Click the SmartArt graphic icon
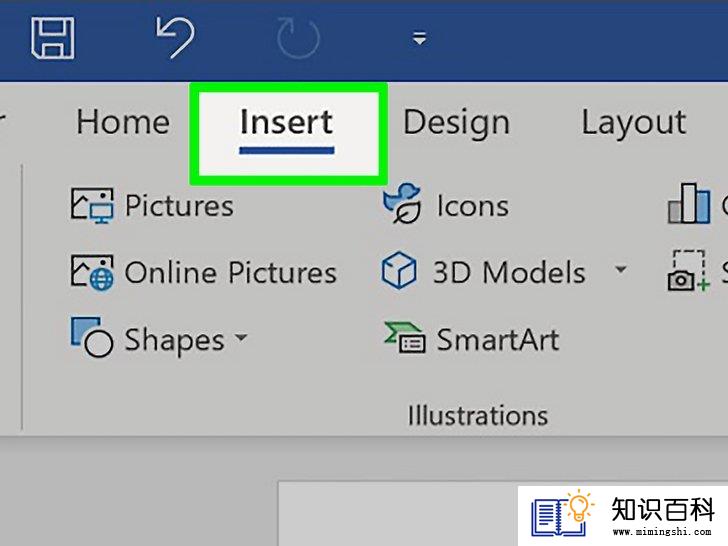The image size is (728, 546). click(x=404, y=338)
